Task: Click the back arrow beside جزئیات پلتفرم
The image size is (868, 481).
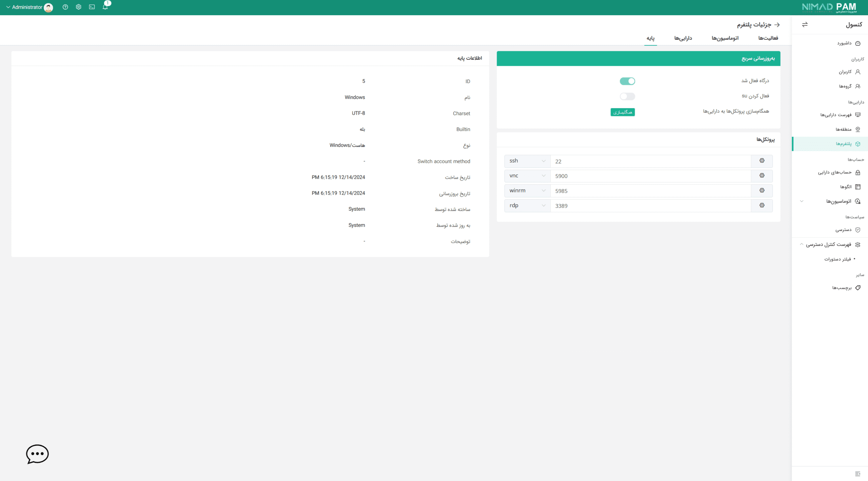Action: tap(777, 24)
